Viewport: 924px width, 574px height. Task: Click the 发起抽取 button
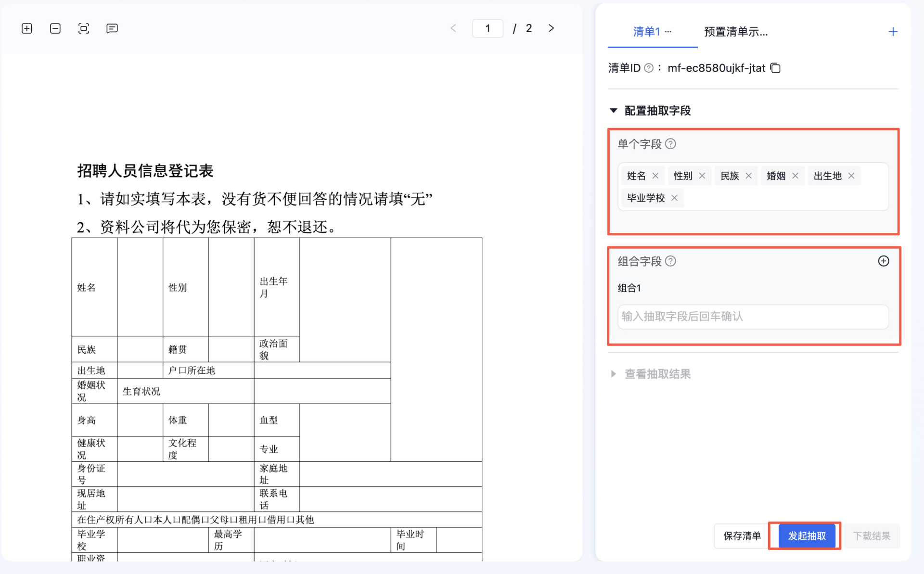[807, 536]
